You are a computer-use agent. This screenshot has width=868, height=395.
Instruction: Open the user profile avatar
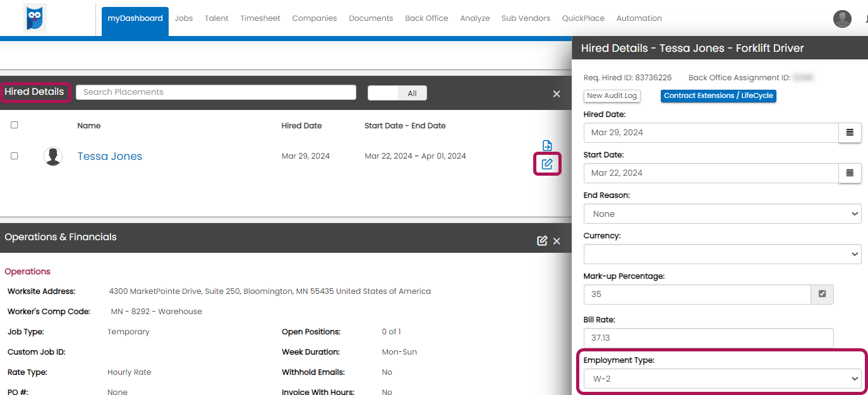(842, 19)
